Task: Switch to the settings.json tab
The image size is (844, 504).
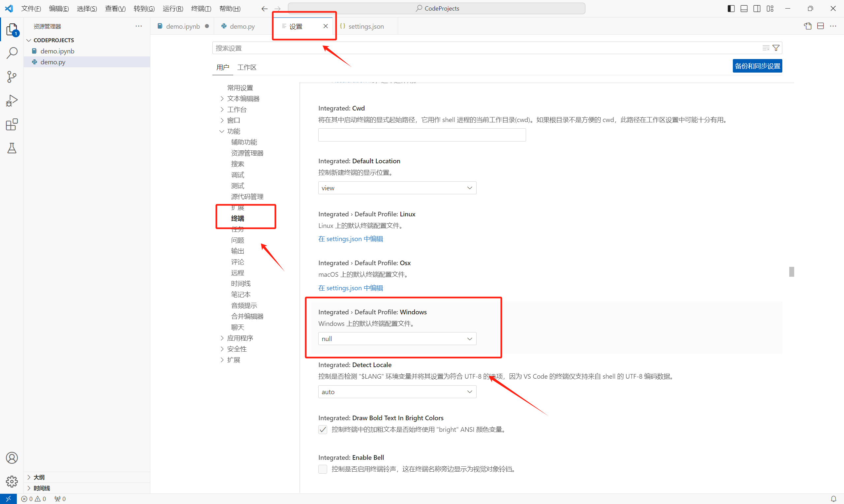Action: [x=366, y=26]
